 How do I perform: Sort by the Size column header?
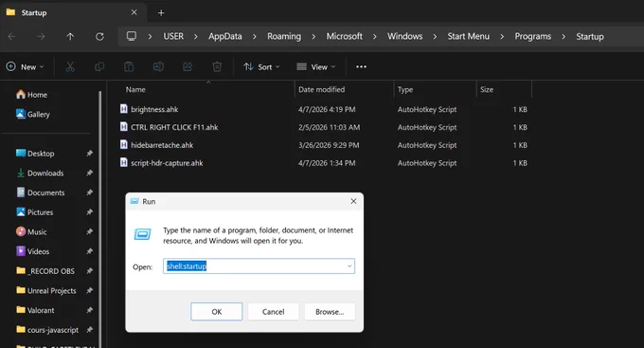click(x=487, y=89)
